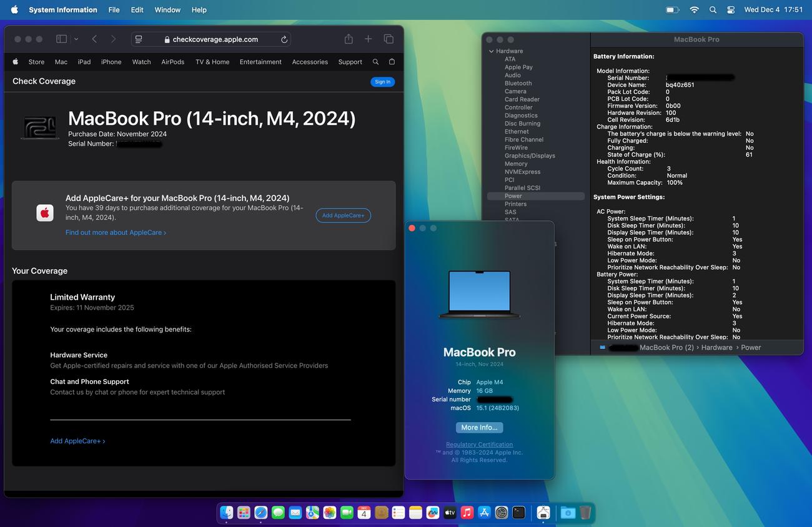The height and width of the screenshot is (527, 812).
Task: Click Safari's Share toolbar icon
Action: coord(349,39)
